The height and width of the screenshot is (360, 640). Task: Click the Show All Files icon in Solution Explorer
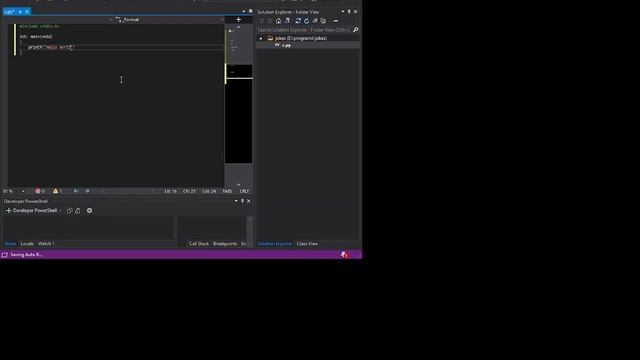tap(323, 21)
